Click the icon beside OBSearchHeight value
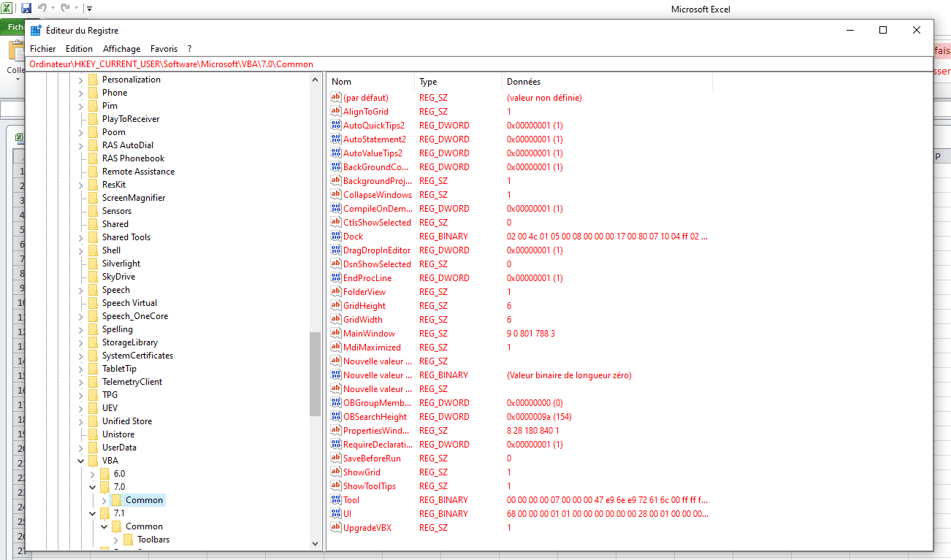This screenshot has width=951, height=560. click(336, 417)
